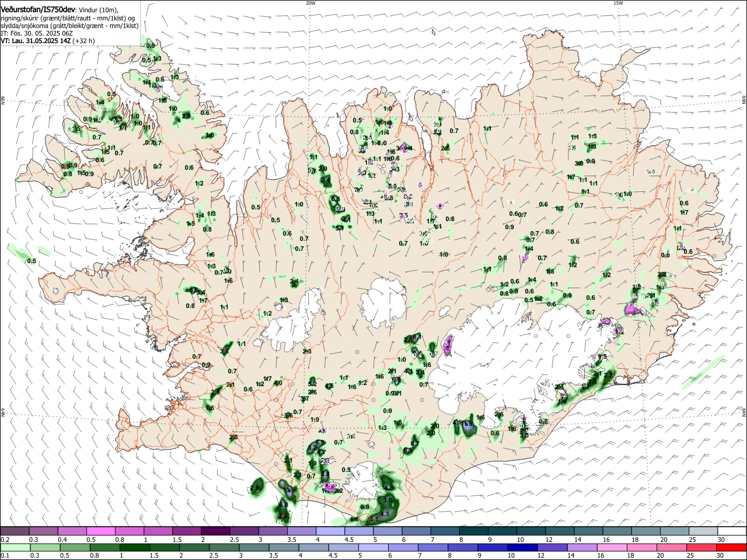Pick the lower-row pale green swatch at 0.1
Viewport: 747px width, 560px height.
pos(15,547)
